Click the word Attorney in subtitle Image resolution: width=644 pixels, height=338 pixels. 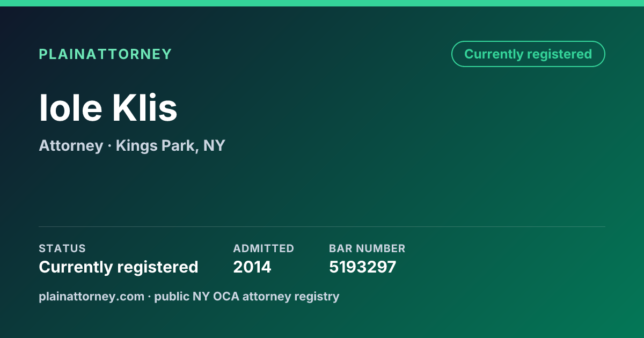pyautogui.click(x=71, y=145)
